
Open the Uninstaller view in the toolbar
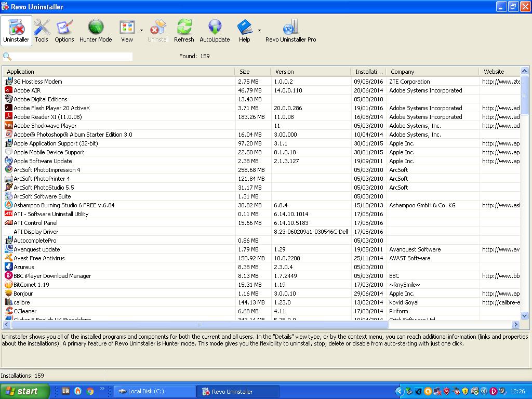16,31
